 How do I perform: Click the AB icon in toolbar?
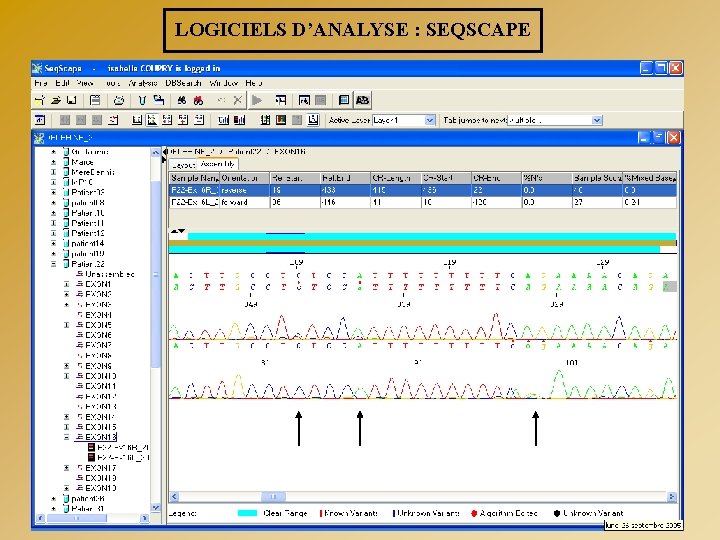[x=362, y=100]
